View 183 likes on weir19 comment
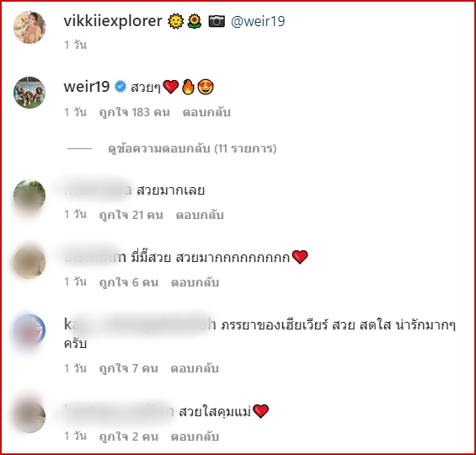The height and width of the screenshot is (455, 476). 135,112
